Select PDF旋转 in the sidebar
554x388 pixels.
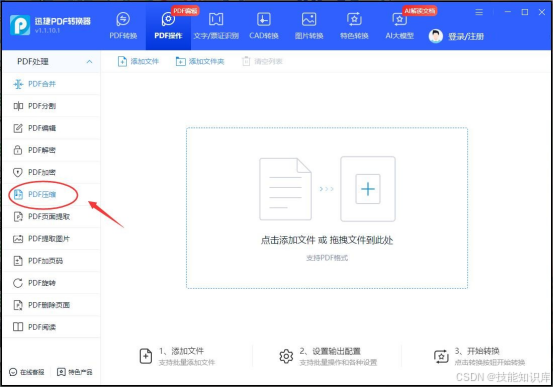51,283
